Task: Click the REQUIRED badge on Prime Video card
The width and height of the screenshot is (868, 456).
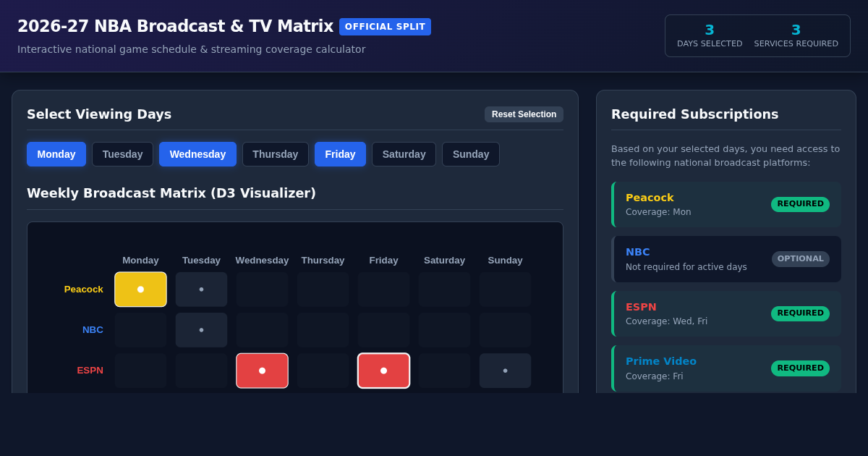Action: coord(800,368)
